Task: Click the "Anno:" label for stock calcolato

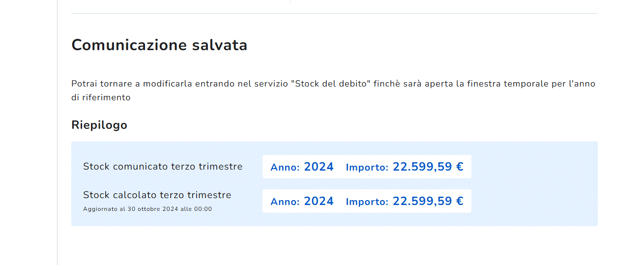Action: (285, 202)
